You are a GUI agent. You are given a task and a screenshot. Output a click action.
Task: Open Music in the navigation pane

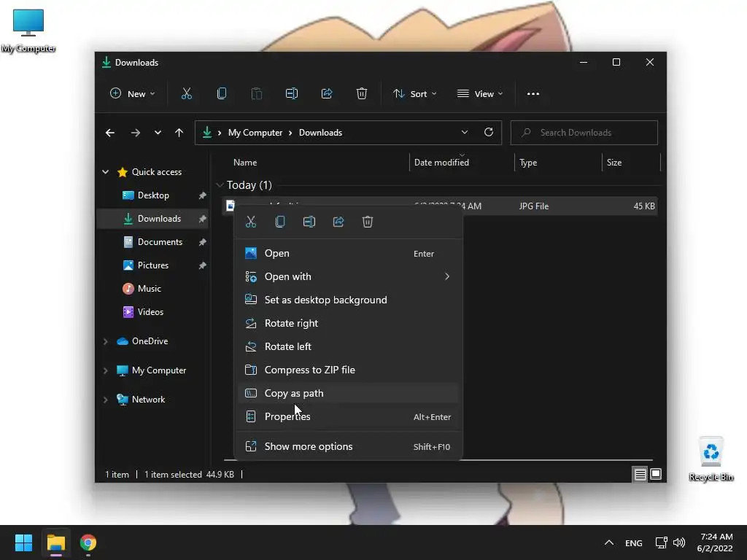[153, 289]
